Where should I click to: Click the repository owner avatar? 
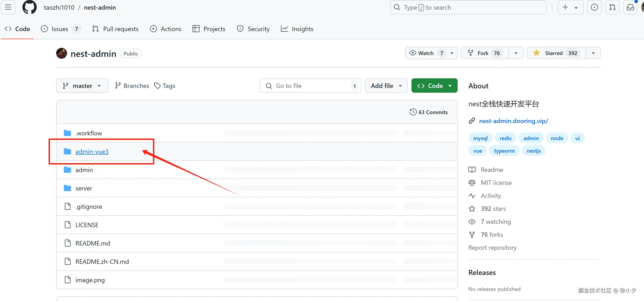pos(62,53)
